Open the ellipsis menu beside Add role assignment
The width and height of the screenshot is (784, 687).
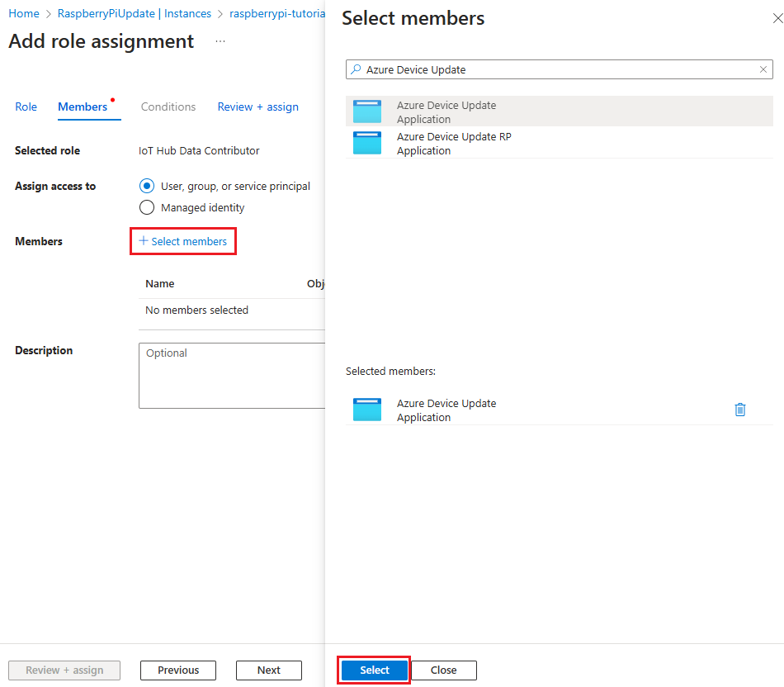tap(220, 41)
